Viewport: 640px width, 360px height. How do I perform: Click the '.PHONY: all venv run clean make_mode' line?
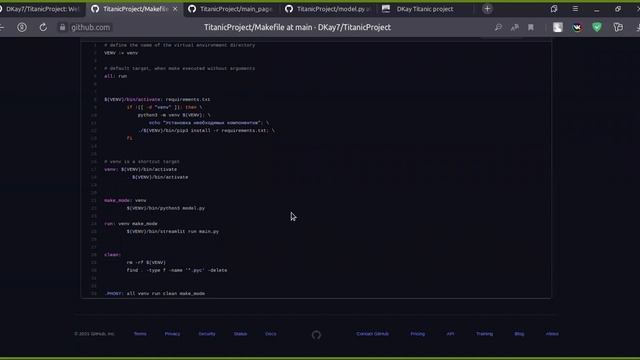coord(155,293)
